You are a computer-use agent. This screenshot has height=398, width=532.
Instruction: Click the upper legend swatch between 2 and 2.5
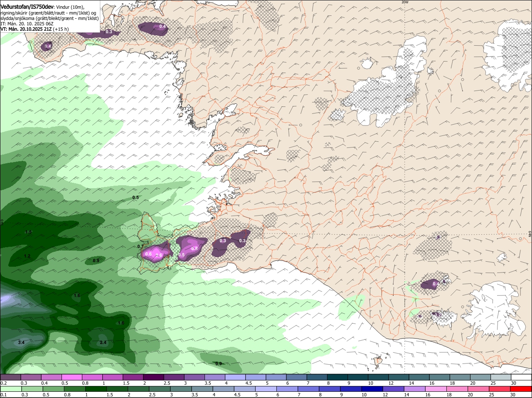point(153,377)
